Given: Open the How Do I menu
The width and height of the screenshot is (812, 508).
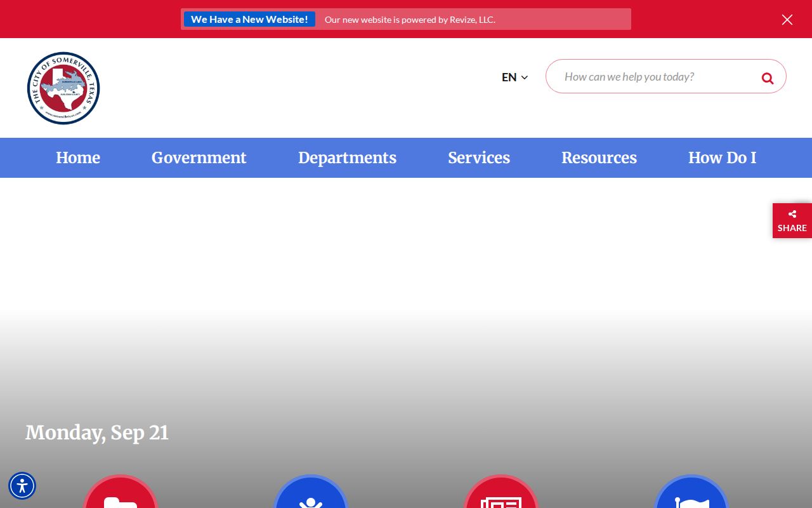Looking at the screenshot, I should click(723, 157).
